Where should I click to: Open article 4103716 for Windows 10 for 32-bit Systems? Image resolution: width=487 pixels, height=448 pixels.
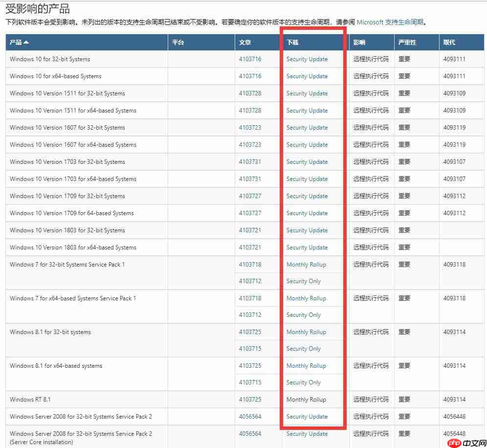[250, 59]
